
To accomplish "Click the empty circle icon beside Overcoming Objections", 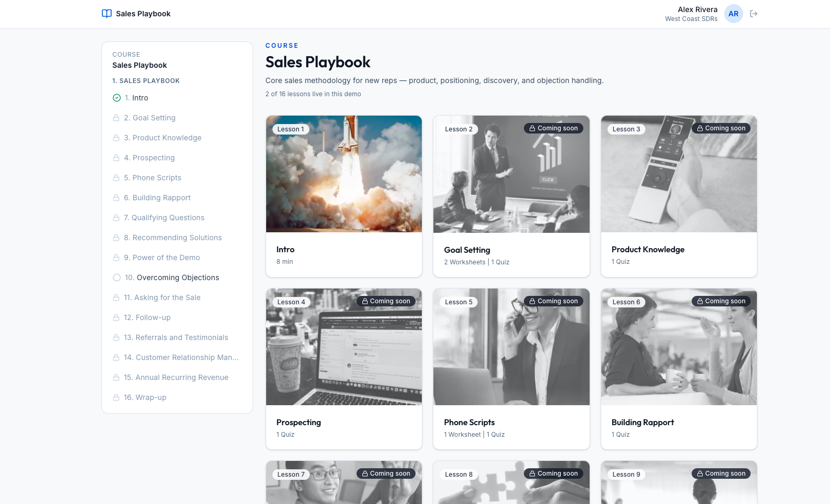I will [x=117, y=277].
